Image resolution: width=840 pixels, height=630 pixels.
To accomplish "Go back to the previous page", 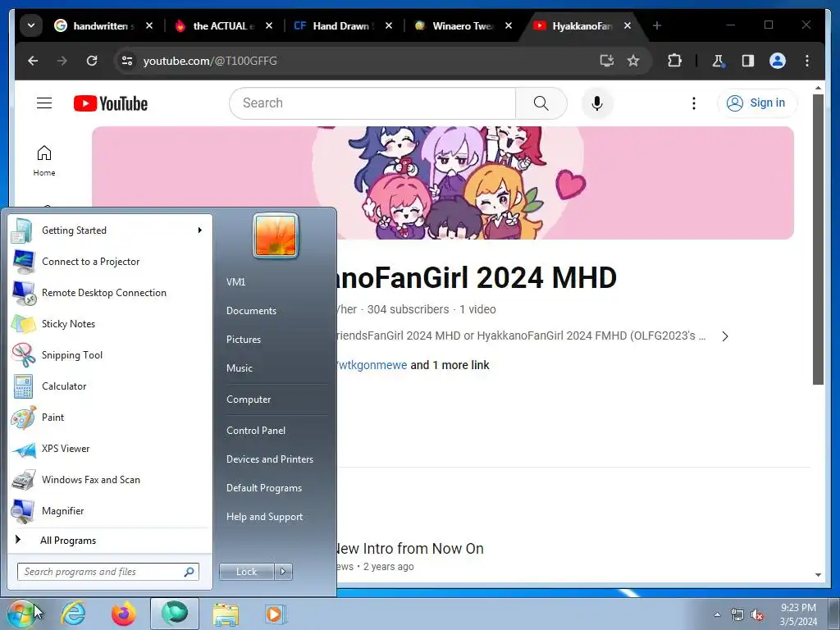I will (x=33, y=61).
